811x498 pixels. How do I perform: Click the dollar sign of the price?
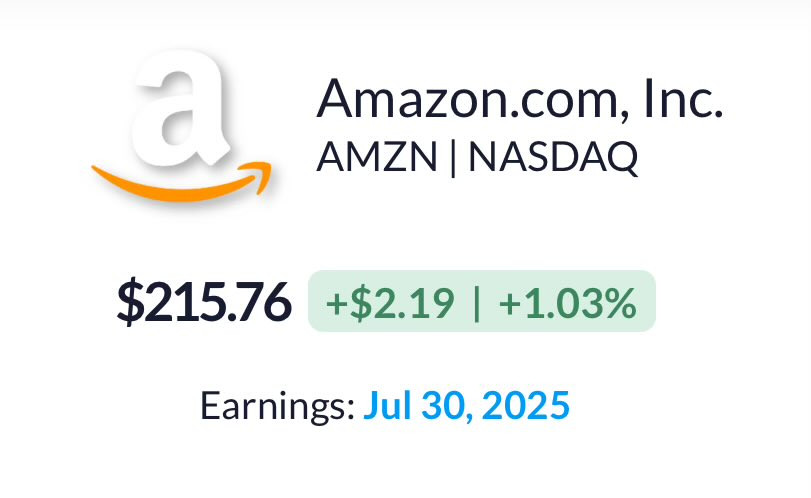click(130, 301)
